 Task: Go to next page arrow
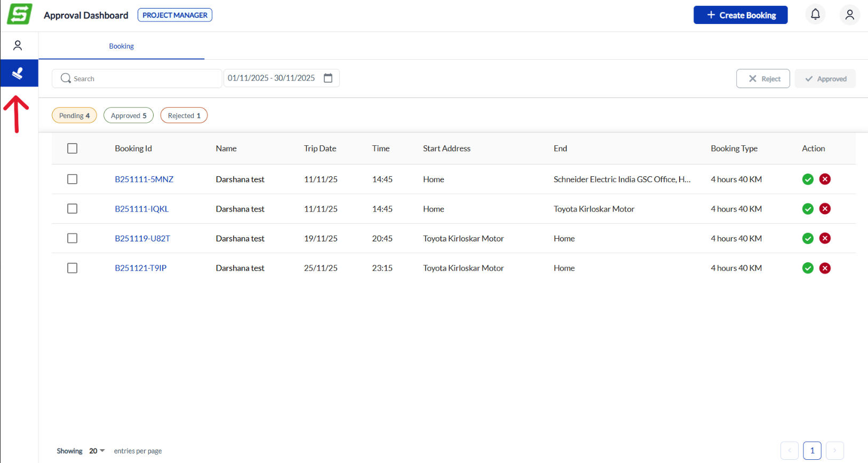tap(835, 450)
